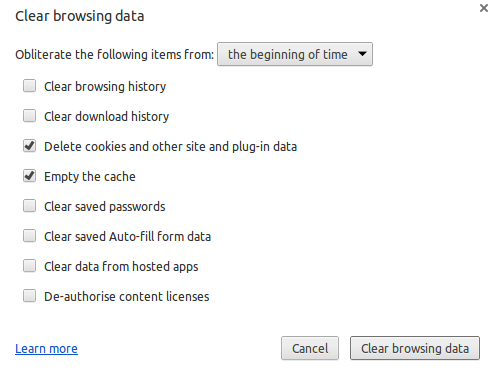Enable Clear saved passwords checkbox
Viewport: 495px width, 370px height.
pyautogui.click(x=29, y=206)
